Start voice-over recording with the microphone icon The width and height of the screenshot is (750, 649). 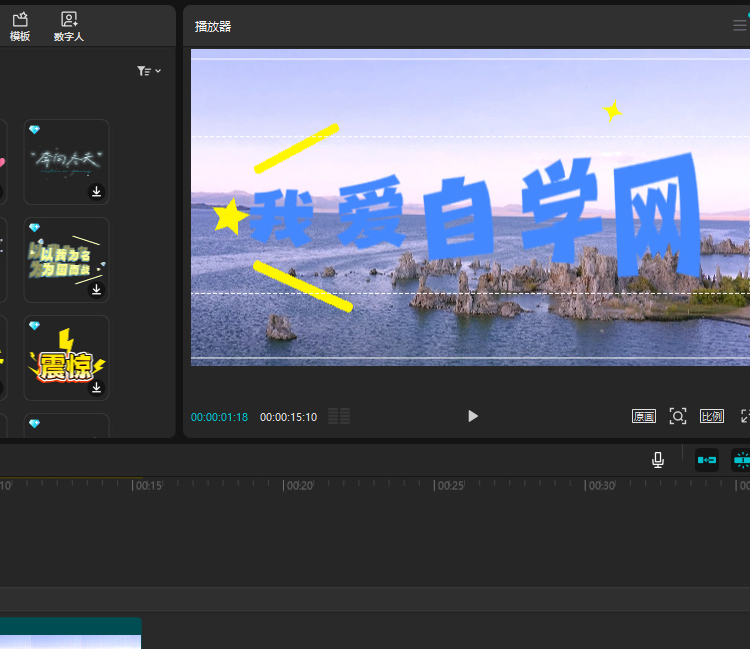[x=658, y=460]
